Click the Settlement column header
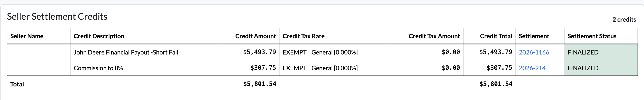 534,36
